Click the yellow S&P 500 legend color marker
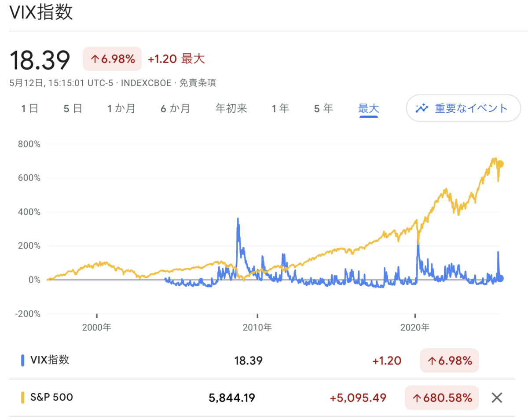 [22, 398]
